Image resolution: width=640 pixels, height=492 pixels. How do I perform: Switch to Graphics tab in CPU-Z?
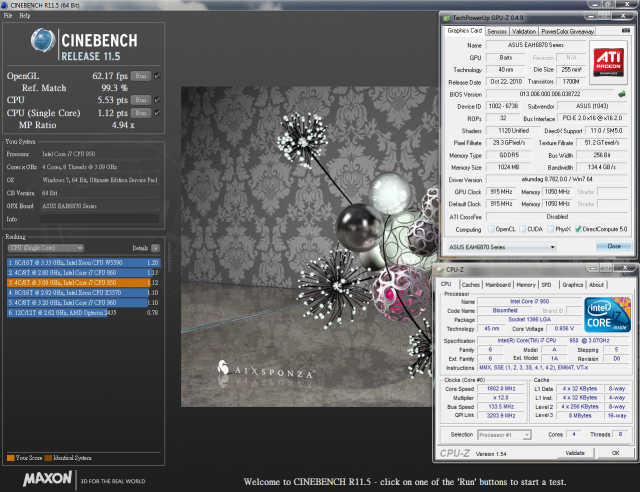(573, 285)
